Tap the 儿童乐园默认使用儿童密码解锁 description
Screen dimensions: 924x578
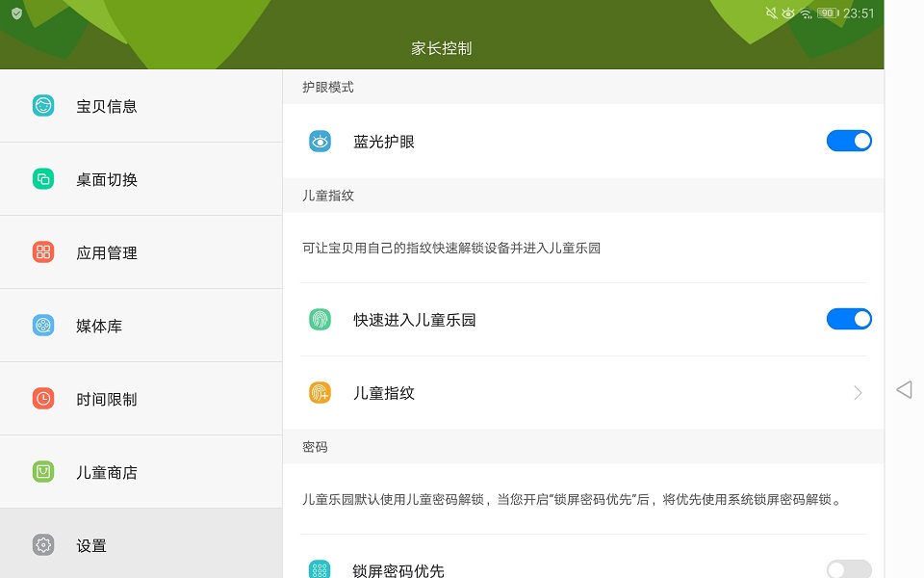click(x=573, y=500)
